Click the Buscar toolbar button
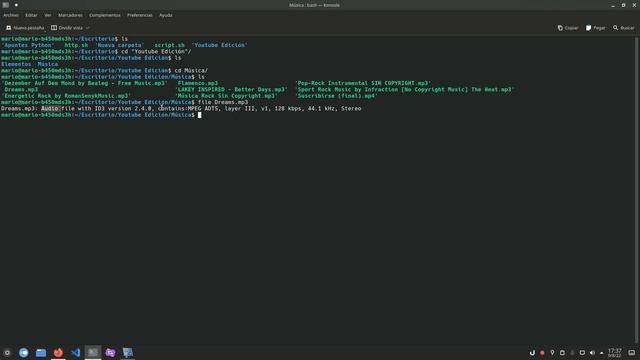The width and height of the screenshot is (640, 360). point(624,28)
